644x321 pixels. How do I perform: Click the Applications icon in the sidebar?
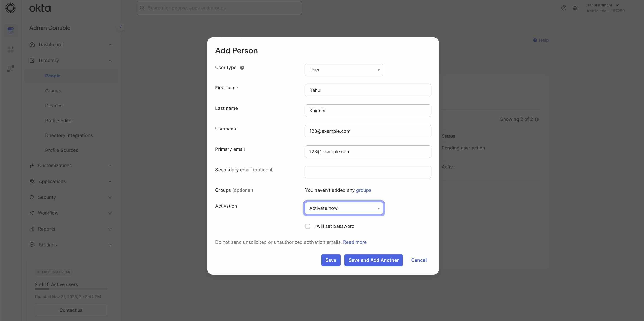[32, 181]
